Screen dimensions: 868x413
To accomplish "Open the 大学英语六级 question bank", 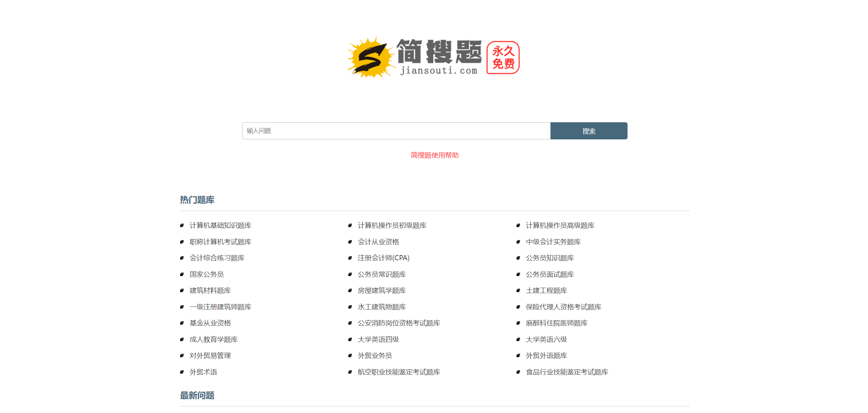I will click(546, 339).
